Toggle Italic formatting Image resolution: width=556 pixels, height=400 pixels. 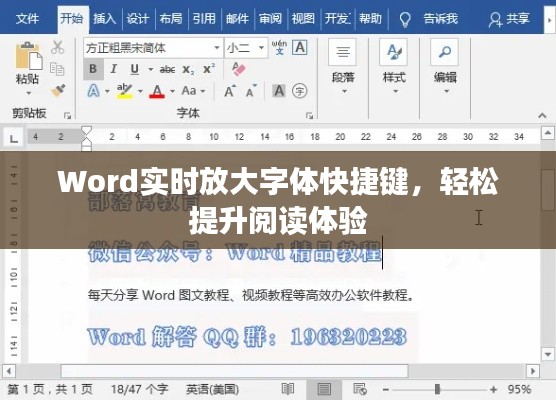(x=114, y=69)
